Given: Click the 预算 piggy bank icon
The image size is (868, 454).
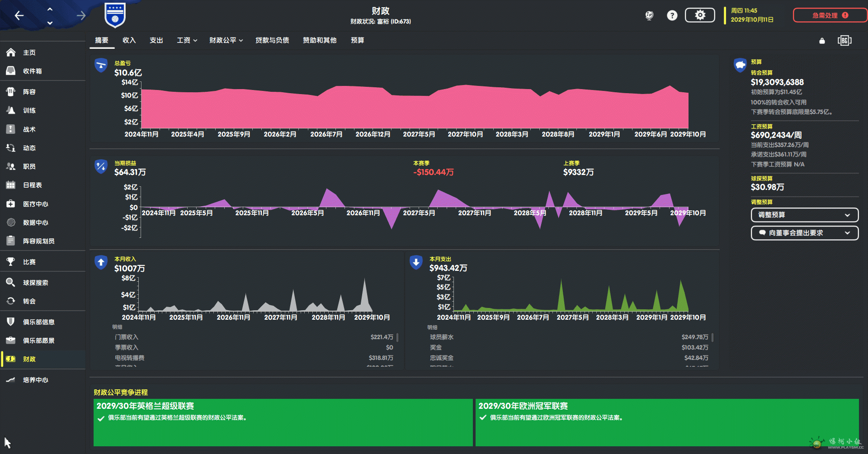Looking at the screenshot, I should (740, 65).
